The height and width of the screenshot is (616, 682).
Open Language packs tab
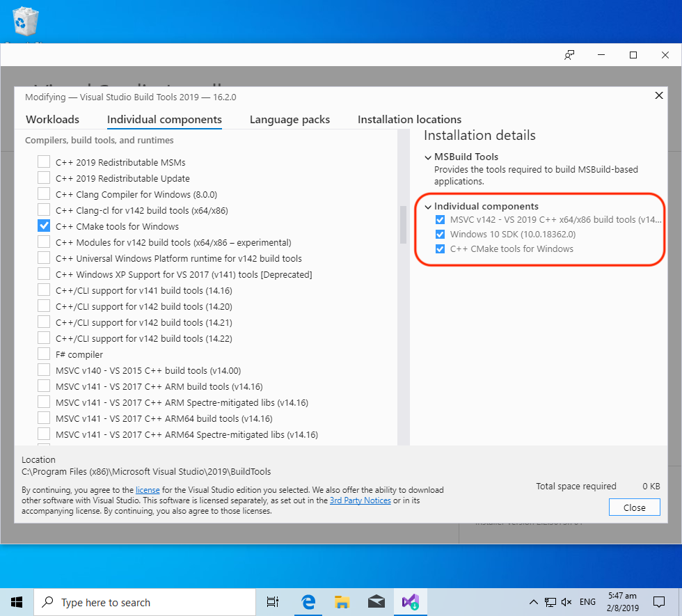click(290, 119)
